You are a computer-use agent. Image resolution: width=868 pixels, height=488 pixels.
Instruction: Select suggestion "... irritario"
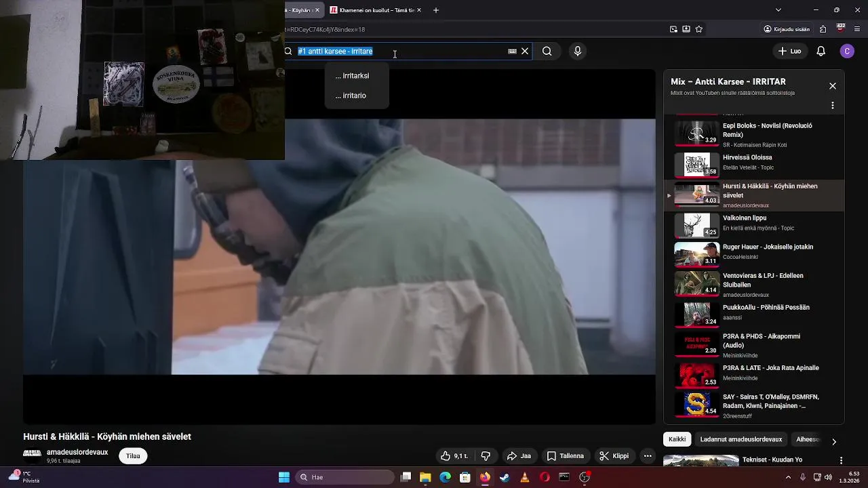click(356, 96)
